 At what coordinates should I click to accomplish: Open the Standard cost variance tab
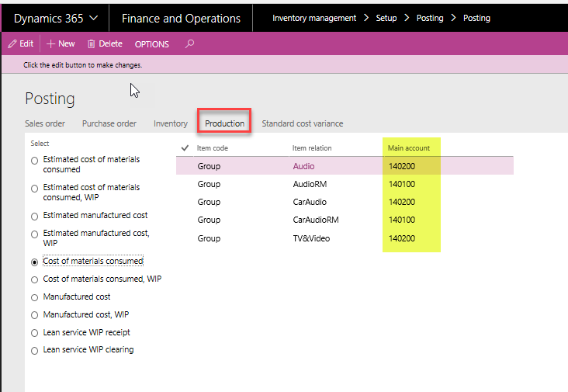click(302, 123)
